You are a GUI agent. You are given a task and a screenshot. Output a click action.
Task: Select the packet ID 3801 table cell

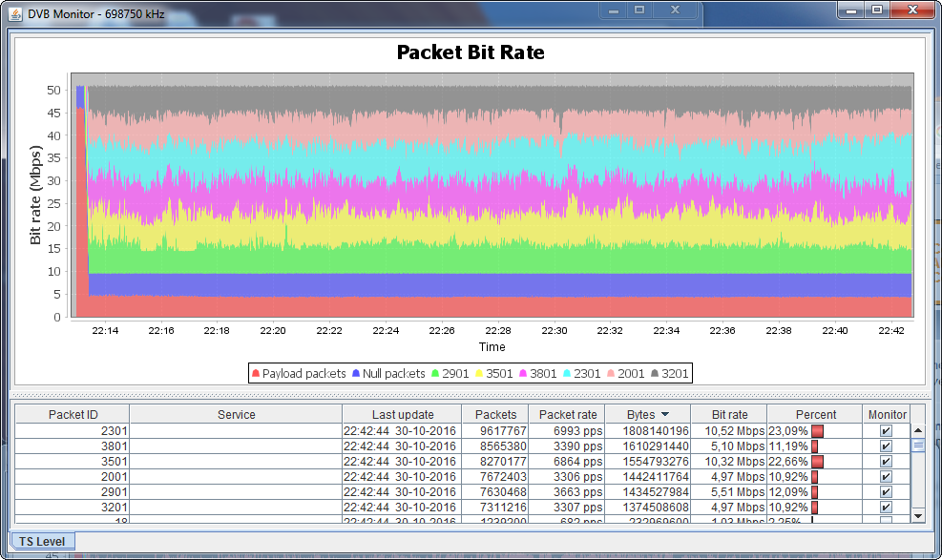[x=73, y=446]
